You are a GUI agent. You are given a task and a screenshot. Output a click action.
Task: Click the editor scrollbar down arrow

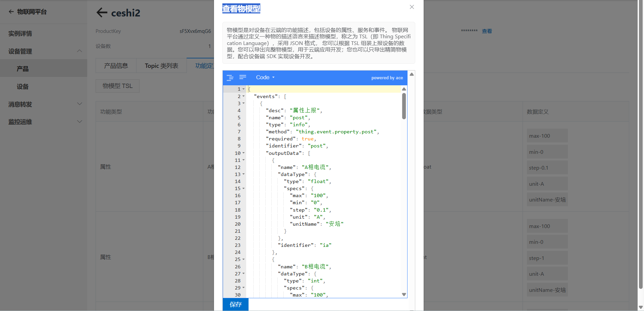coord(404,295)
